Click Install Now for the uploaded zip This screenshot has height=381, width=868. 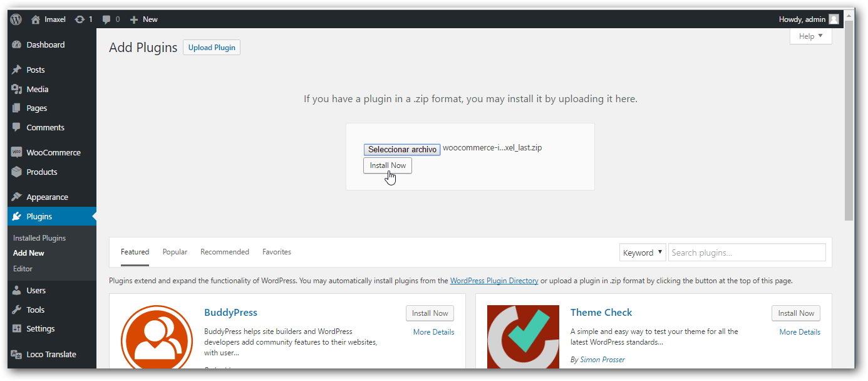[x=388, y=165]
